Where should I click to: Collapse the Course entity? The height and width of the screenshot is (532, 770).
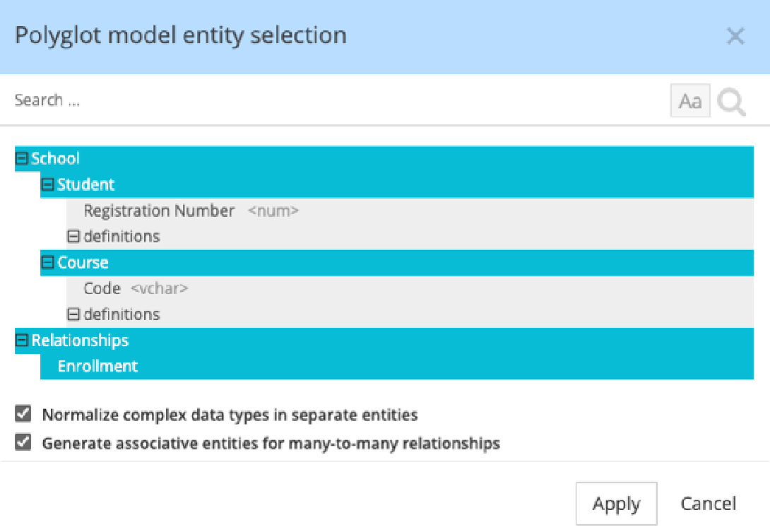[x=47, y=262]
